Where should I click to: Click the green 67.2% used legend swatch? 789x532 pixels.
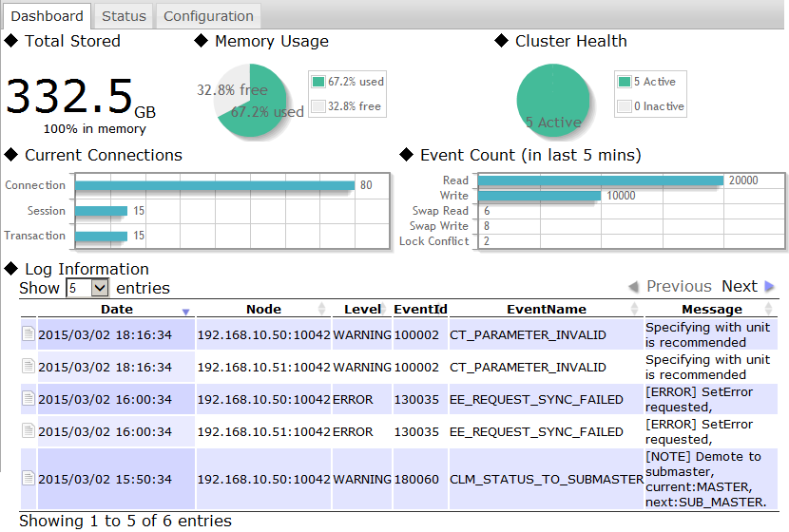point(318,82)
